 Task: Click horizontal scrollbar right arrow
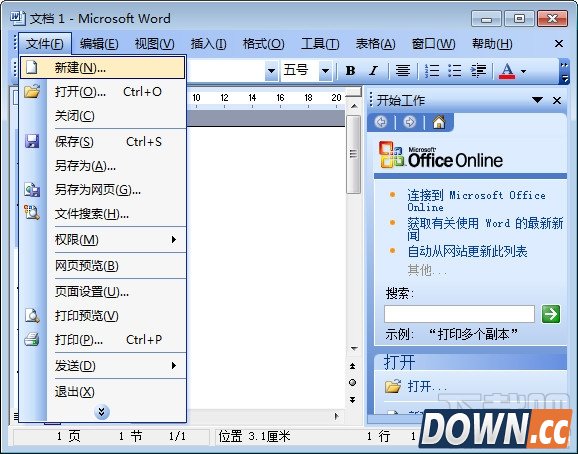(x=336, y=416)
